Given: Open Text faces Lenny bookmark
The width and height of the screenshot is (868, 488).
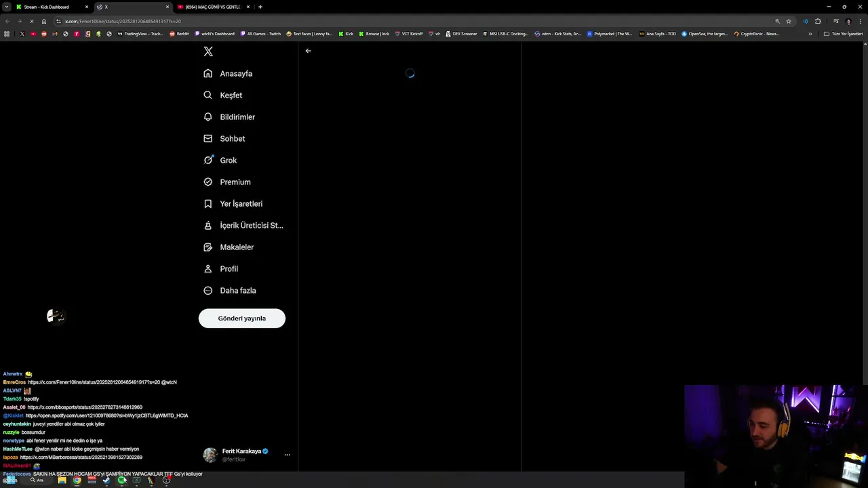Looking at the screenshot, I should (x=309, y=34).
